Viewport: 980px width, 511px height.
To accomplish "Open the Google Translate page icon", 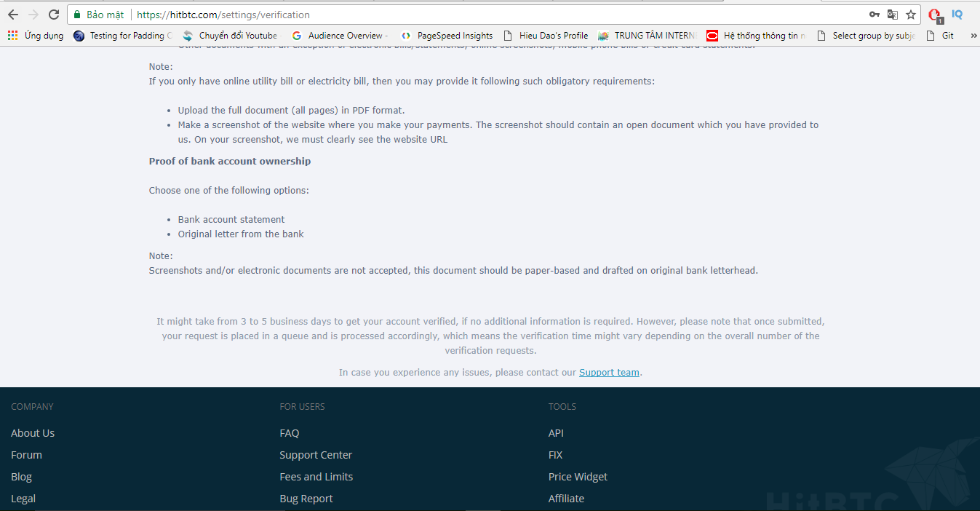I will 892,15.
